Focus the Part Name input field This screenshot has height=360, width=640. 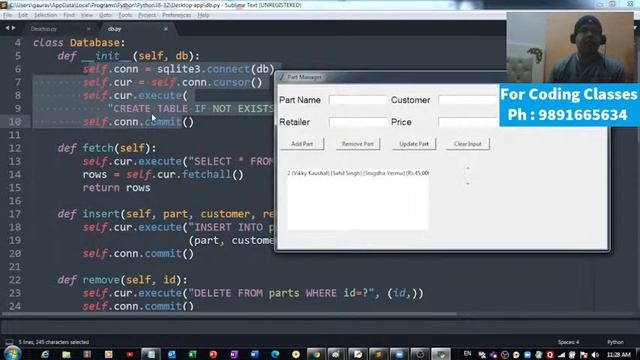pos(358,100)
